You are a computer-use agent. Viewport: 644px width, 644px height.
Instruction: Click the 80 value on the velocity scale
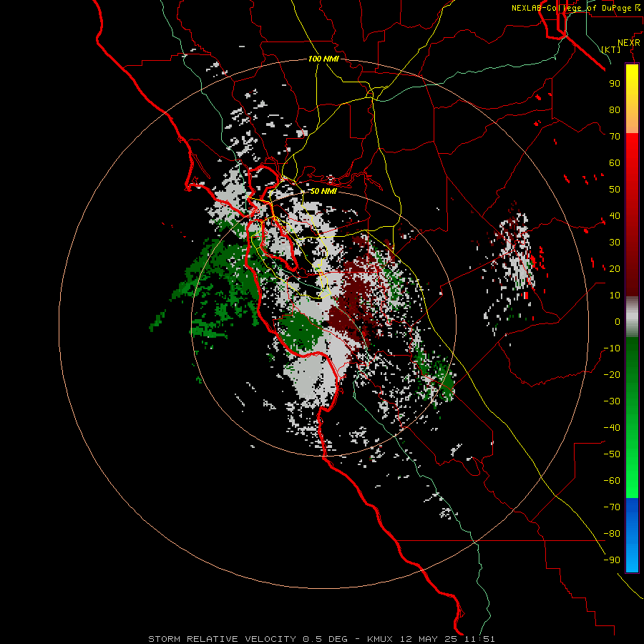(x=615, y=109)
